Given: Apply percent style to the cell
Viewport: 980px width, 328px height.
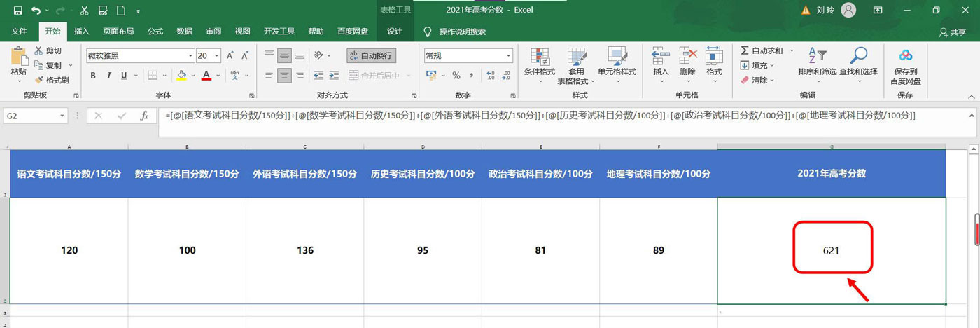Looking at the screenshot, I should (x=456, y=76).
